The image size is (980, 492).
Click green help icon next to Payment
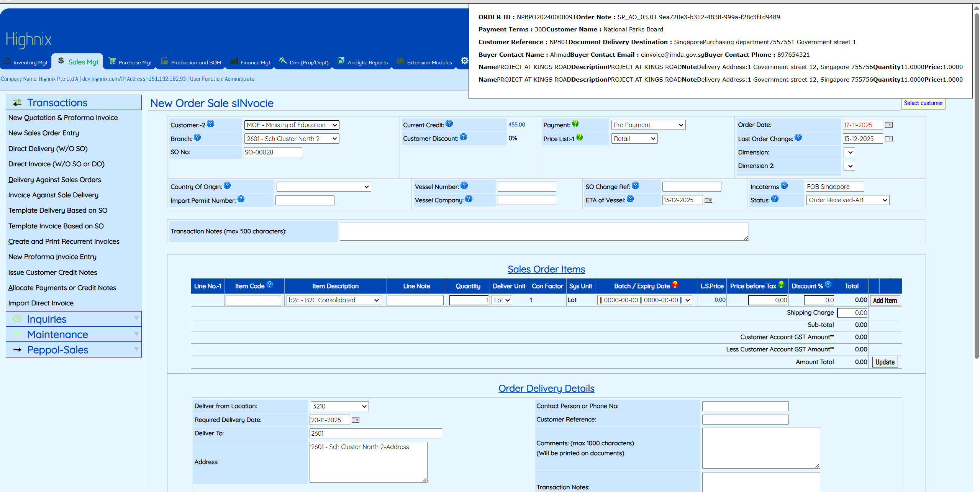(575, 124)
